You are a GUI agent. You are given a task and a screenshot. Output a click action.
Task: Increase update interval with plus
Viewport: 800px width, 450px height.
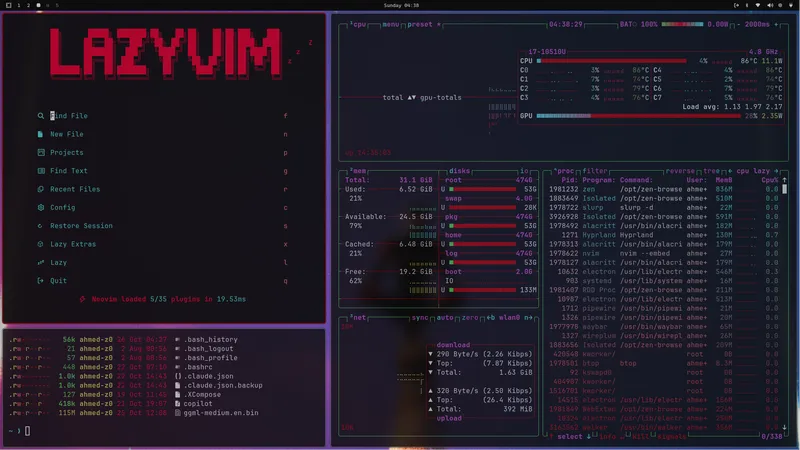[777, 24]
